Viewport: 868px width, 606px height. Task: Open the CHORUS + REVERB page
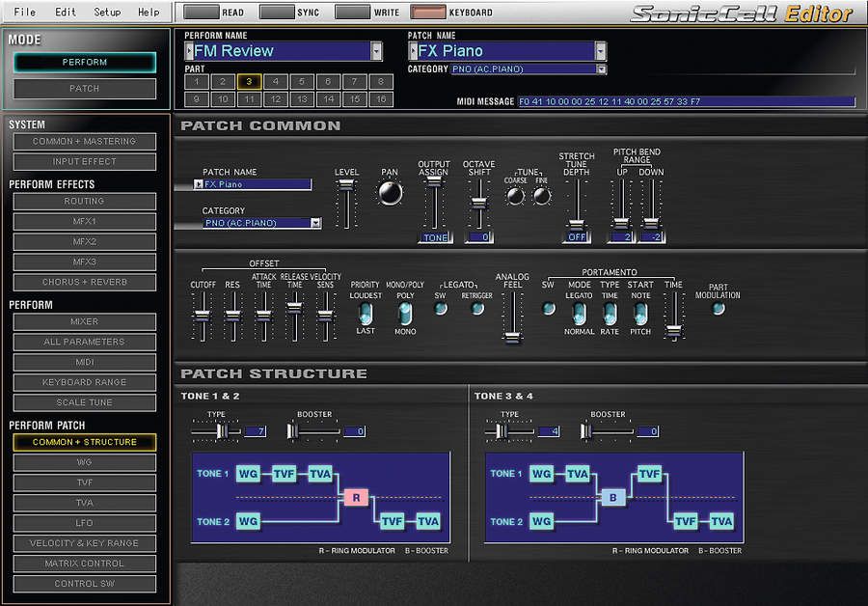coord(85,282)
